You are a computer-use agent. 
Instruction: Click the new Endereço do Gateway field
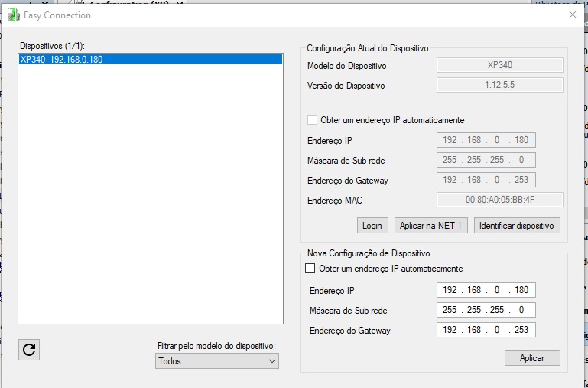486,330
